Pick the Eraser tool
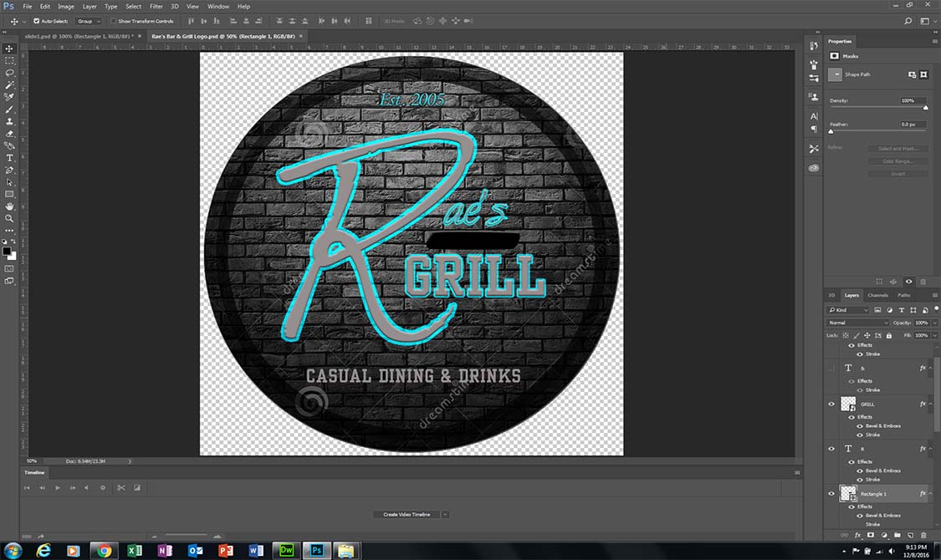Screen dimensions: 941x560 click(10, 134)
